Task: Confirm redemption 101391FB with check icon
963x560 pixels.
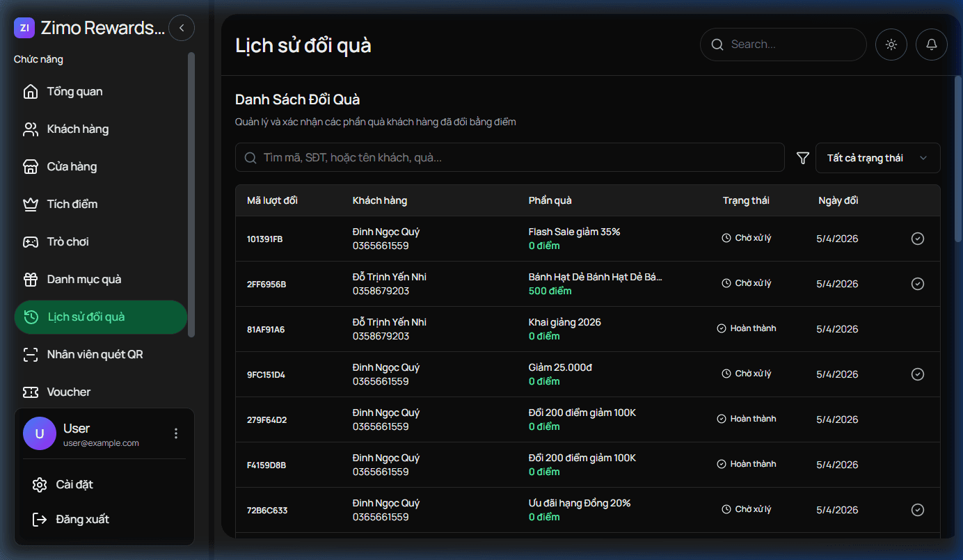Action: pos(917,239)
